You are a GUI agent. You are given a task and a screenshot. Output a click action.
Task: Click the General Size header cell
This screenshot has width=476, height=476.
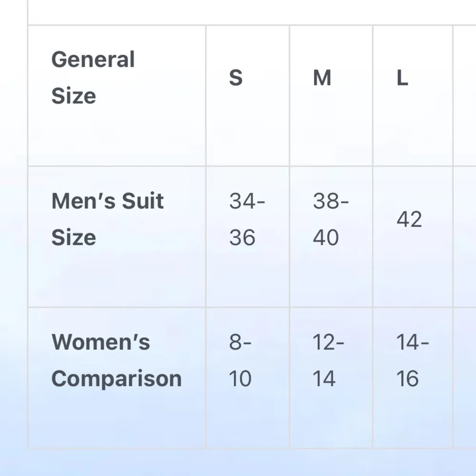point(117,95)
